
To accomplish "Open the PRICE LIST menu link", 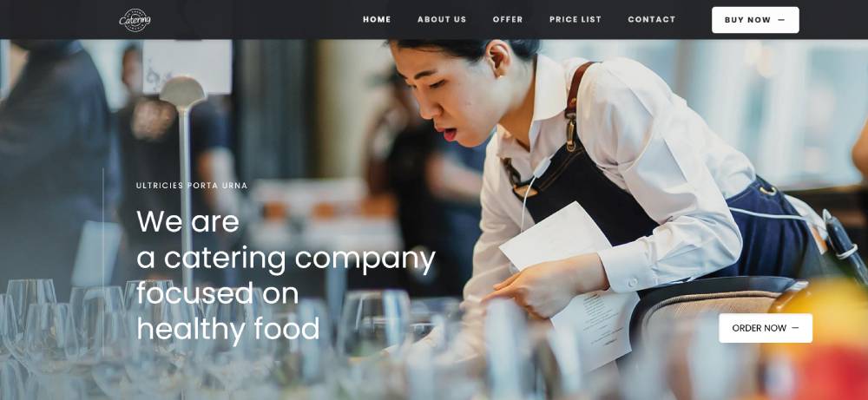I will point(575,19).
